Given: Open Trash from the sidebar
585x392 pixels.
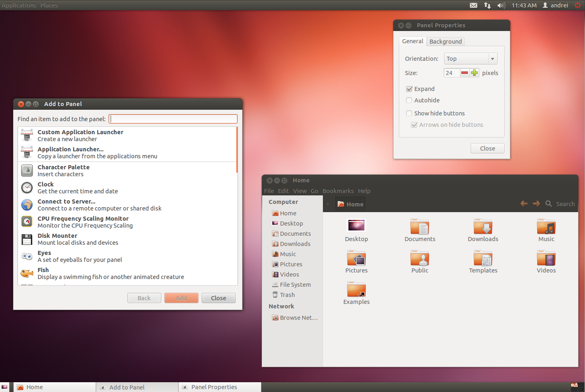Looking at the screenshot, I should tap(287, 295).
